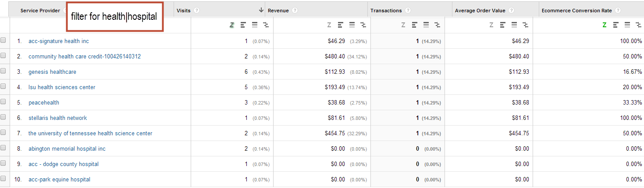Click the green Z icon under Ecommerce Conversion Rate
This screenshot has height=188, width=644.
(x=605, y=25)
